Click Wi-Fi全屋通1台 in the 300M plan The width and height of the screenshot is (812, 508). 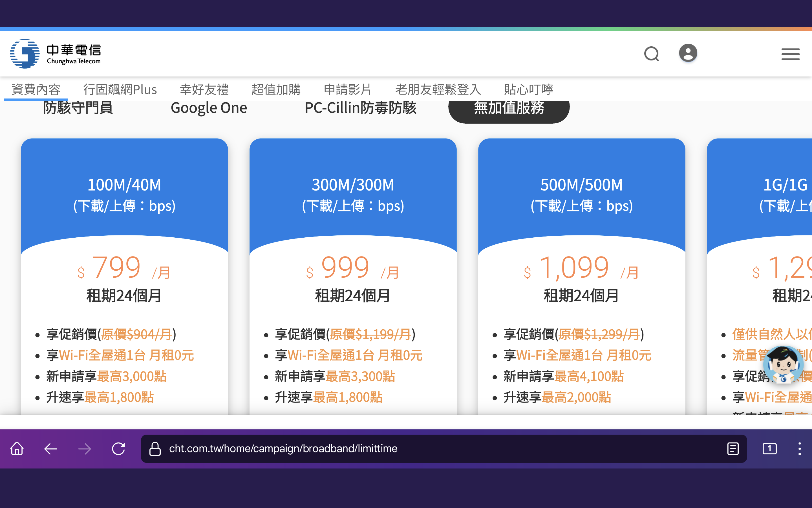click(331, 355)
